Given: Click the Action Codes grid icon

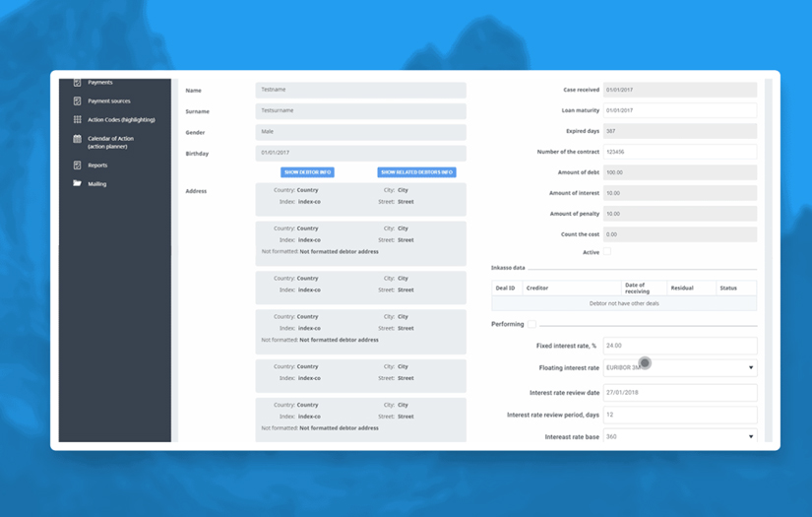Looking at the screenshot, I should 77,120.
